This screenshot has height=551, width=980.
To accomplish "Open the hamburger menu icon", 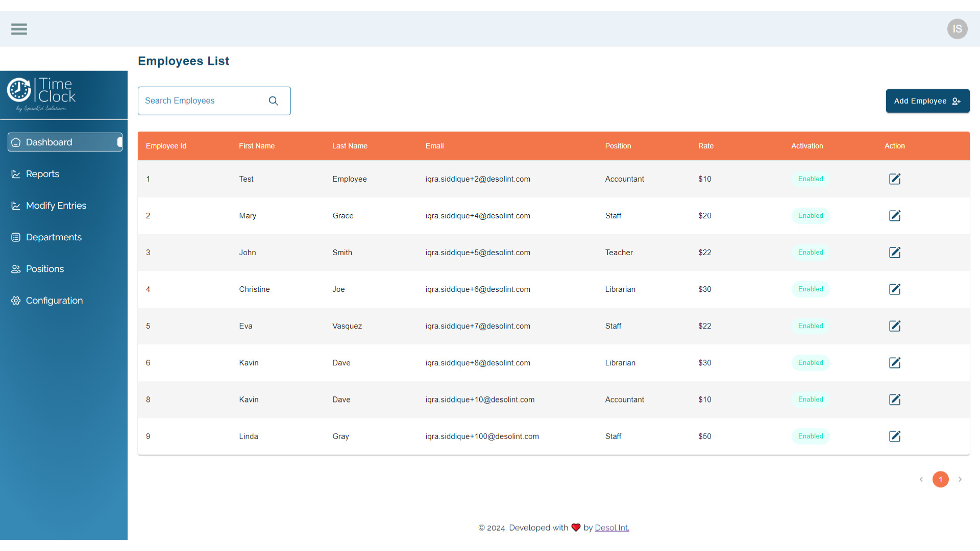I will pyautogui.click(x=19, y=29).
